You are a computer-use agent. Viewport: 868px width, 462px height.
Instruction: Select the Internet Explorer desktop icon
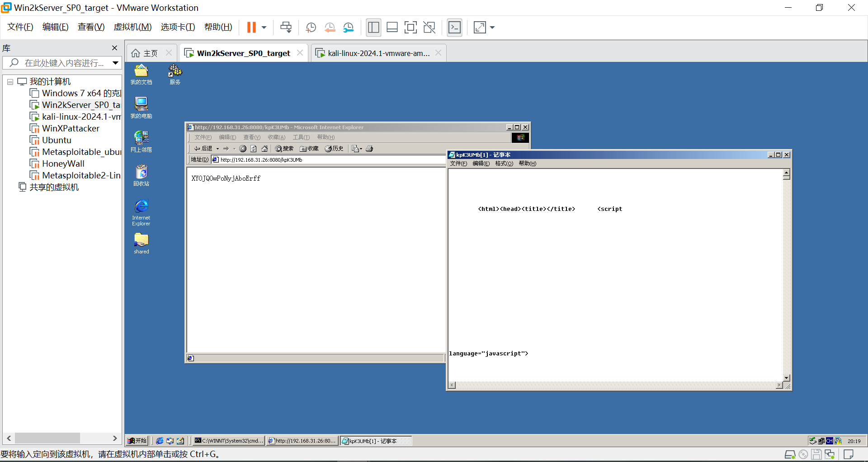(x=141, y=213)
